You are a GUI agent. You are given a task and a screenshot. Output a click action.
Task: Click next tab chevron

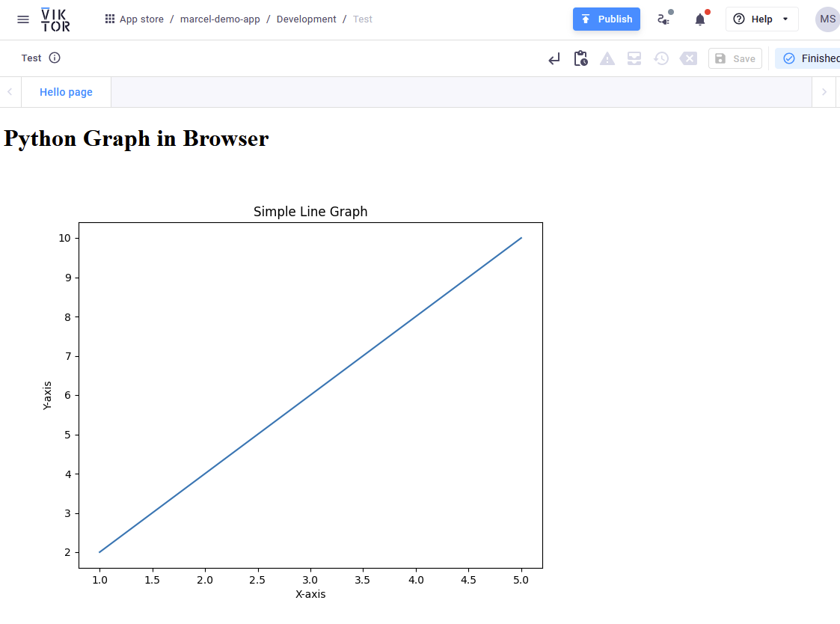tap(824, 92)
